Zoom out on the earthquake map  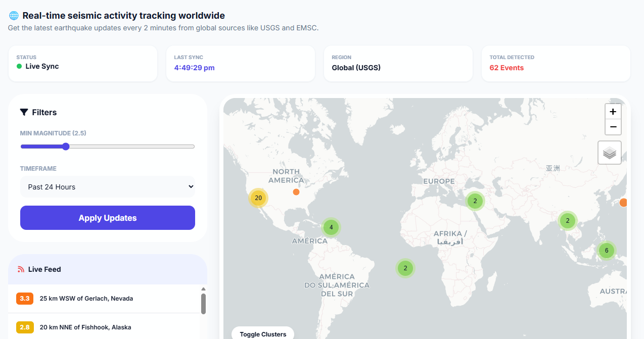[x=613, y=127]
